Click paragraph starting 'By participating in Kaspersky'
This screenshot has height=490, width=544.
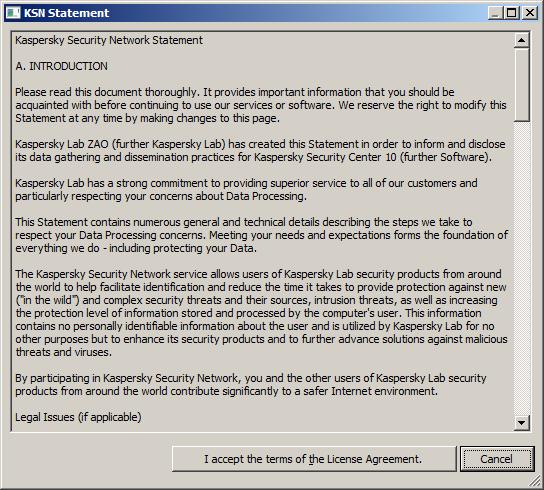point(251,384)
